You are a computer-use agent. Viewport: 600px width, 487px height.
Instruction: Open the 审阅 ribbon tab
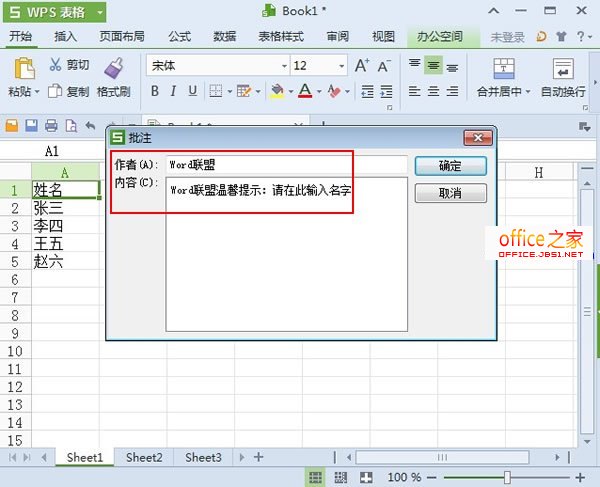(338, 36)
